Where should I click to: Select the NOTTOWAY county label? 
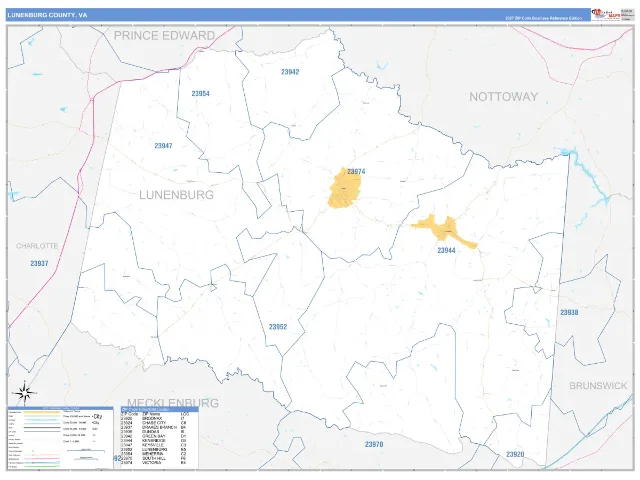[503, 97]
